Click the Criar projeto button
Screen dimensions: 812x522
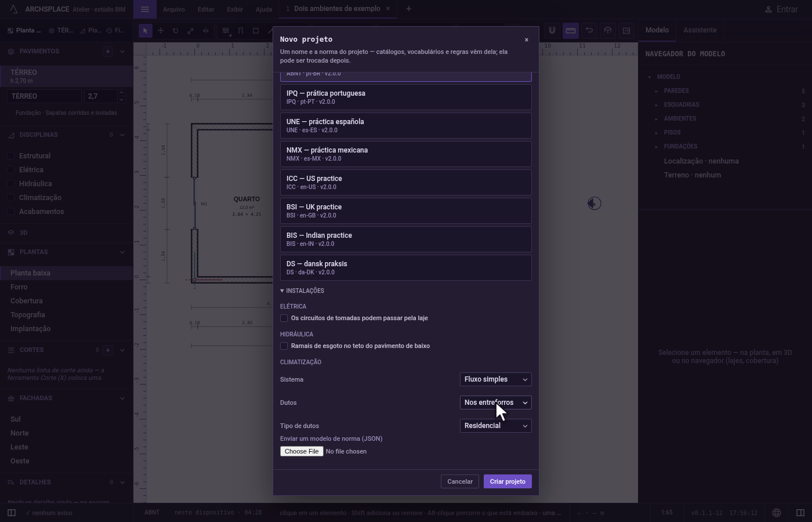(507, 481)
